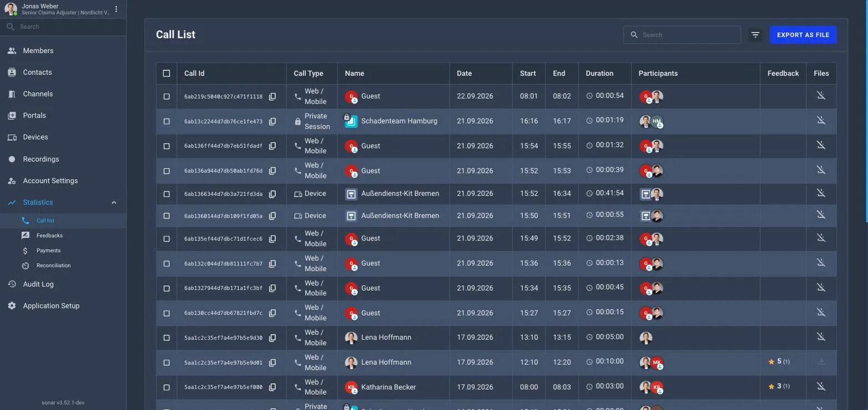Check the row for call 6ab219c5040c927c471f1118
868x410 pixels.
[x=167, y=96]
